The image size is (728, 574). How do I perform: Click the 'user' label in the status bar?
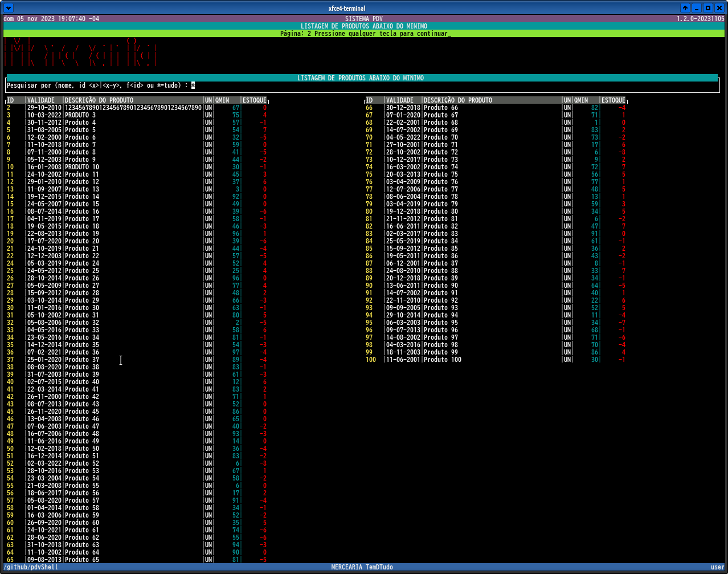pos(718,567)
